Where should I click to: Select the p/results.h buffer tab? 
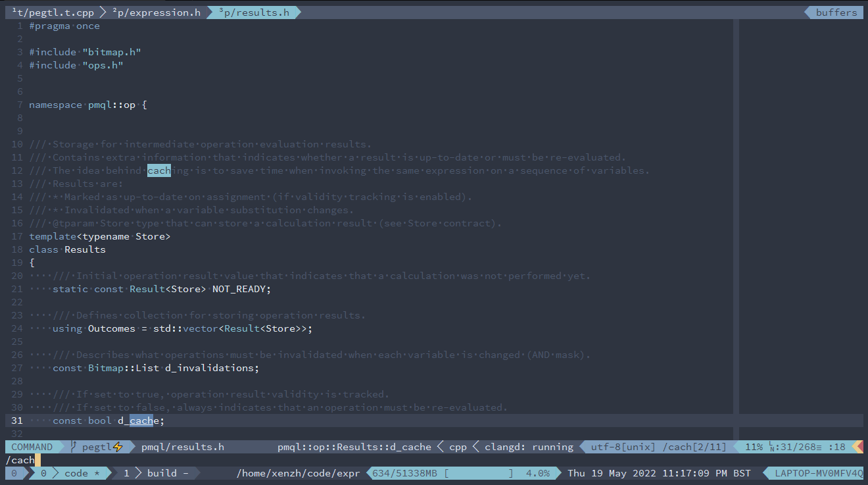pos(254,13)
